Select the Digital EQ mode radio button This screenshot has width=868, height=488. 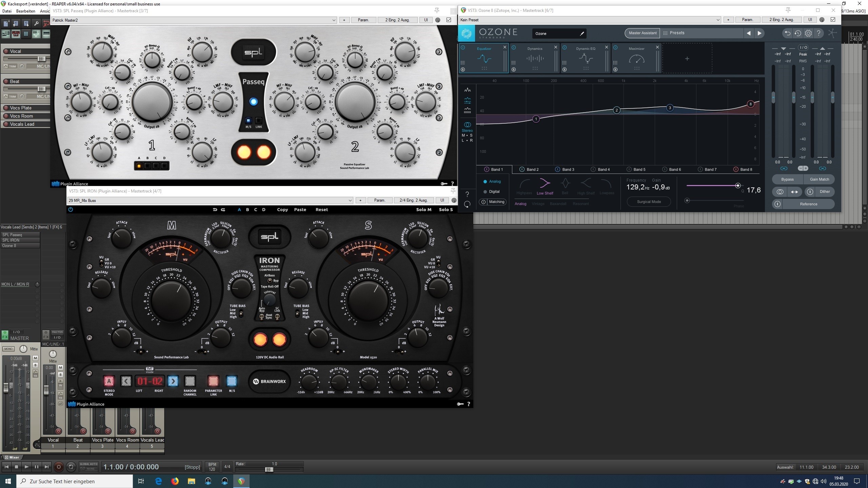485,191
